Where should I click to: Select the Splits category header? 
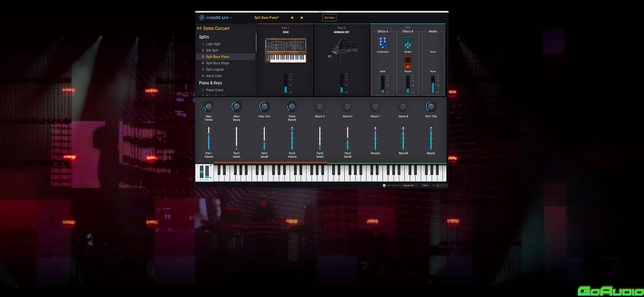point(204,37)
